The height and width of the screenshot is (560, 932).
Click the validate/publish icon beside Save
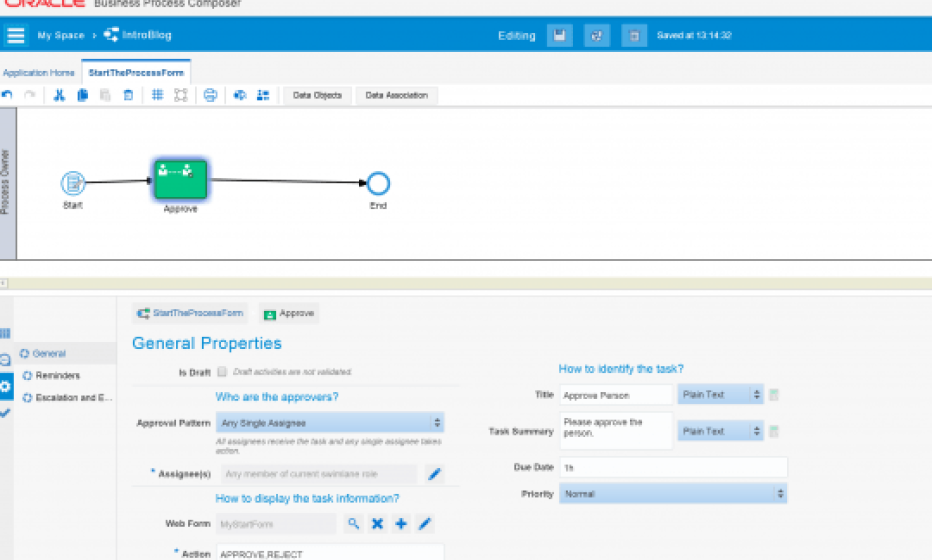point(597,36)
